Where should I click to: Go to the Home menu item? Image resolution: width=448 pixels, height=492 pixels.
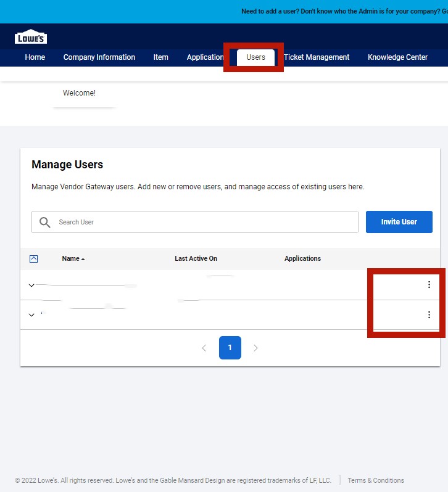click(x=35, y=57)
